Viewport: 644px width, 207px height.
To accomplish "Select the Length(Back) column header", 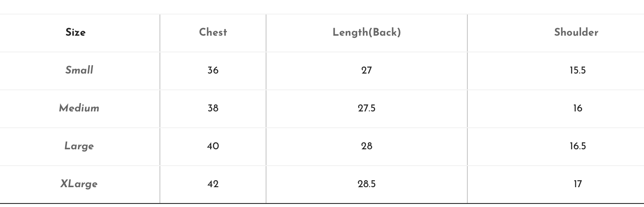I will 367,33.
